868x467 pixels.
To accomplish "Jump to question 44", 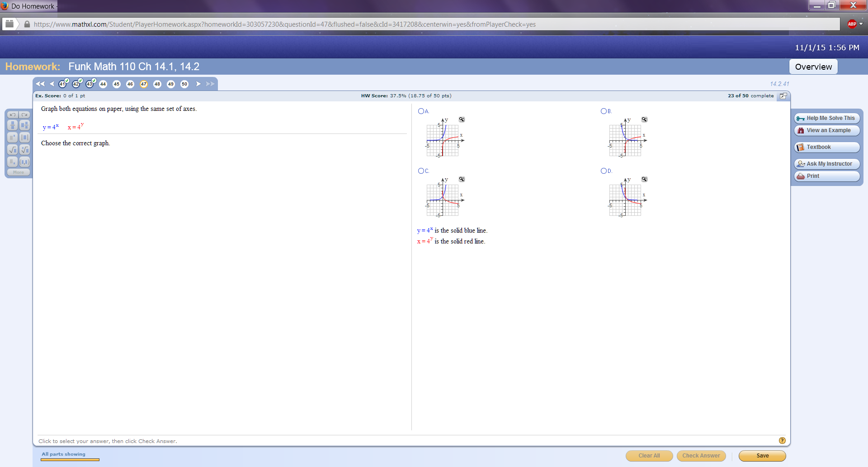I will click(x=103, y=84).
